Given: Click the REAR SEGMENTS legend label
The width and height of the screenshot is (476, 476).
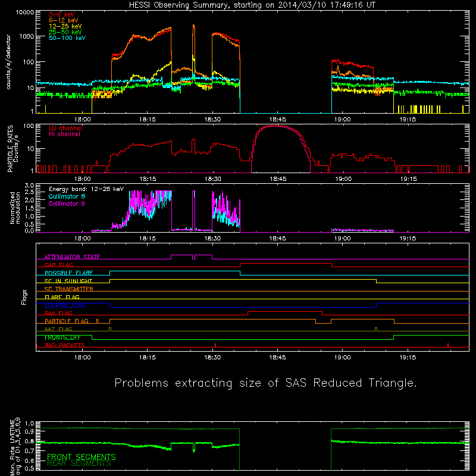Looking at the screenshot, I should [x=79, y=464].
